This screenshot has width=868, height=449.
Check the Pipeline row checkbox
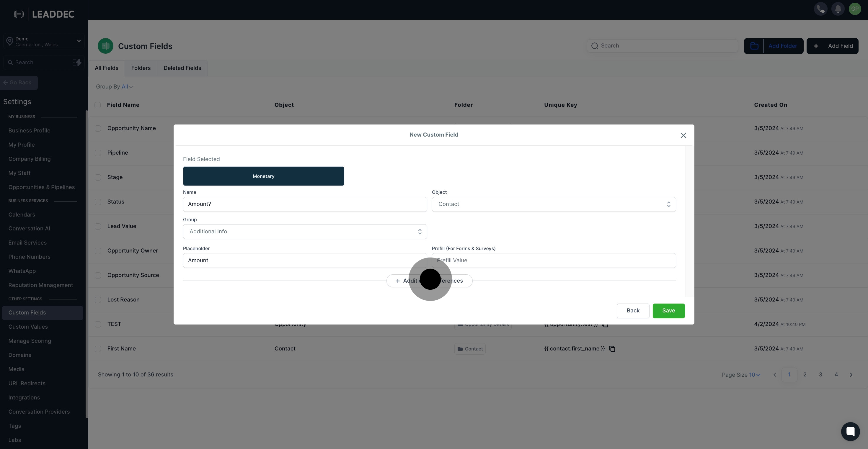98,153
